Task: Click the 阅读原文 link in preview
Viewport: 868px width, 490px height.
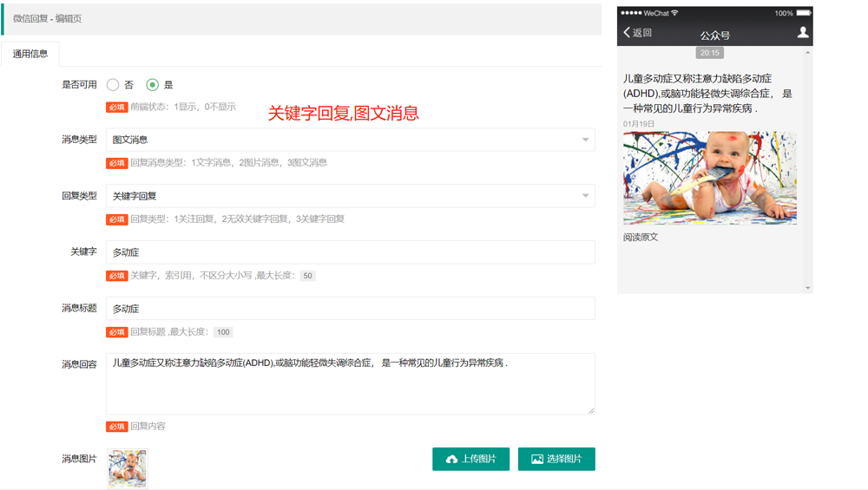Action: [x=641, y=238]
